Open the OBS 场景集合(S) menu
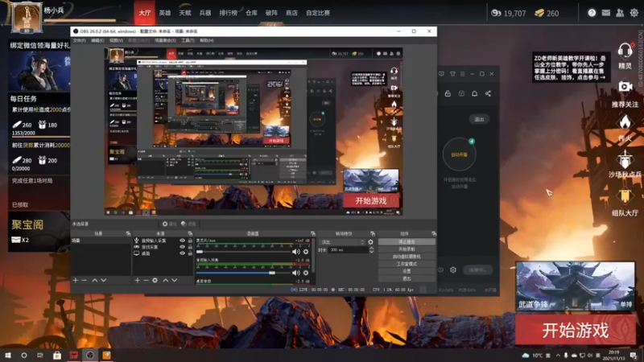Viewport: 644px width, 362px height. [165, 41]
